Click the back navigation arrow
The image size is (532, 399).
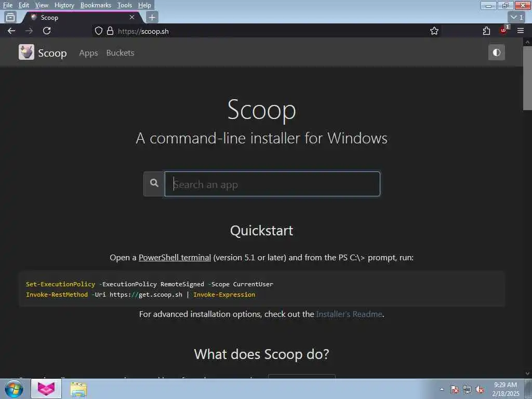click(x=11, y=31)
